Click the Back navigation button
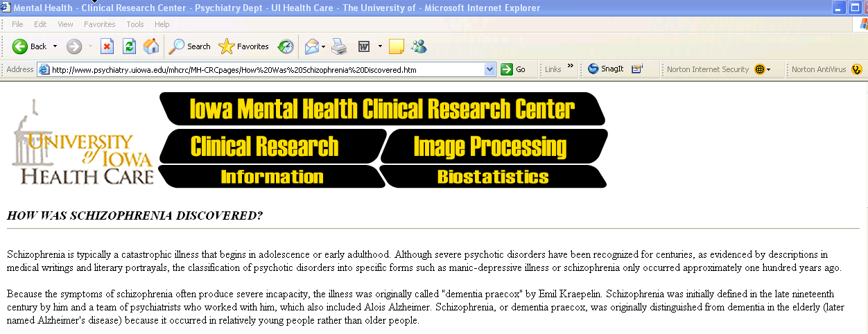868x334 pixels. tap(29, 46)
